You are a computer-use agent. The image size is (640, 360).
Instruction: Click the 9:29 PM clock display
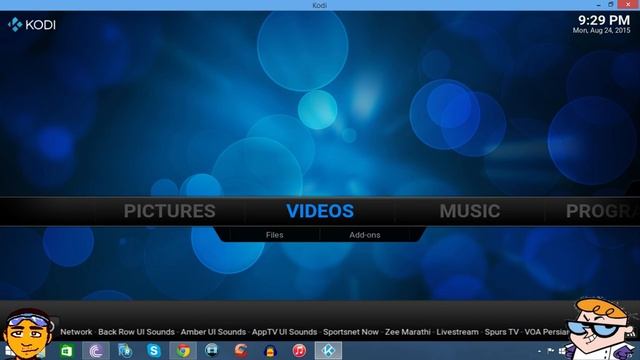coord(604,20)
